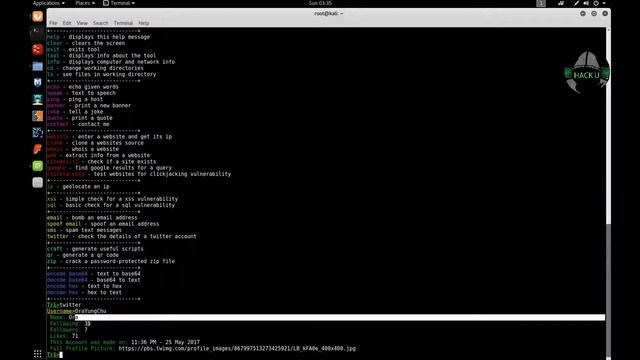Click the 'displays this help message' line
The height and width of the screenshot is (360, 640).
(109, 37)
